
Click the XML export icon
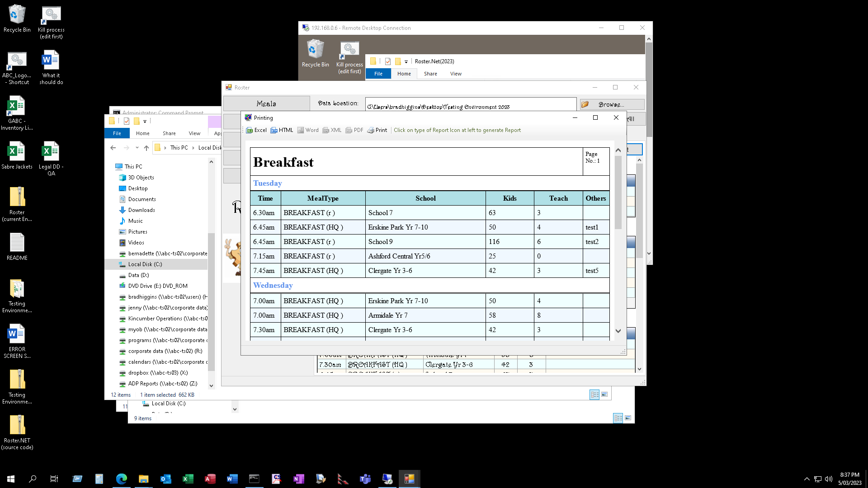[332, 130]
